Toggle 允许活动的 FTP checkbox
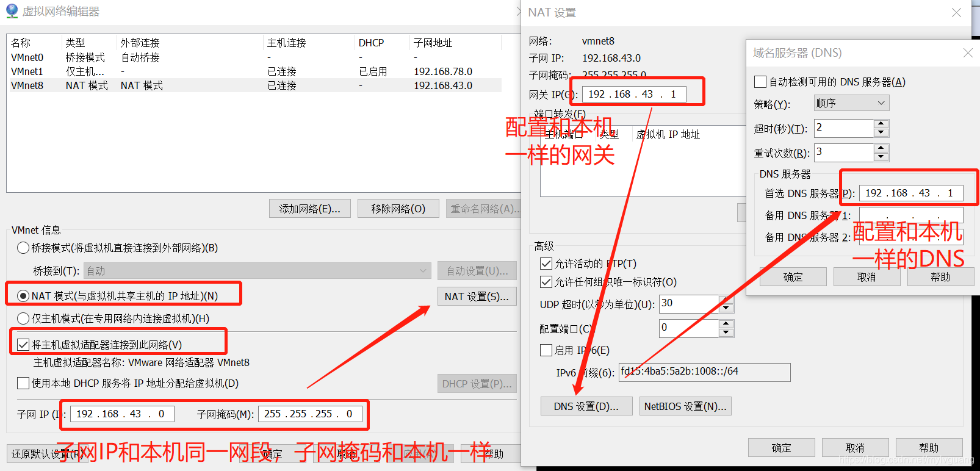Viewport: 980px width, 471px height. tap(546, 264)
